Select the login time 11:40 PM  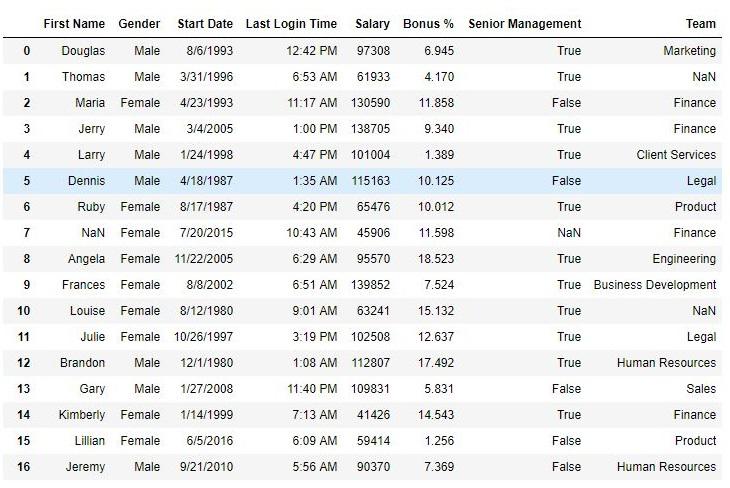pos(311,389)
